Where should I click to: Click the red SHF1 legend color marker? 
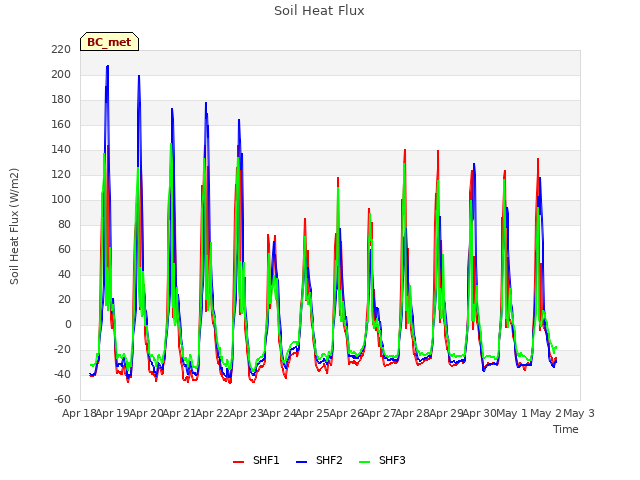[x=238, y=462]
